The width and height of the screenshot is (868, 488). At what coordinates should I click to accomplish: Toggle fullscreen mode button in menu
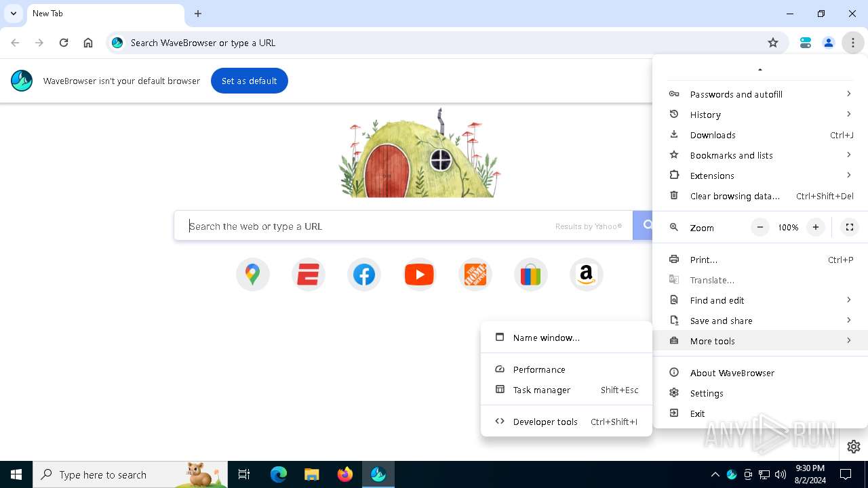(x=850, y=227)
